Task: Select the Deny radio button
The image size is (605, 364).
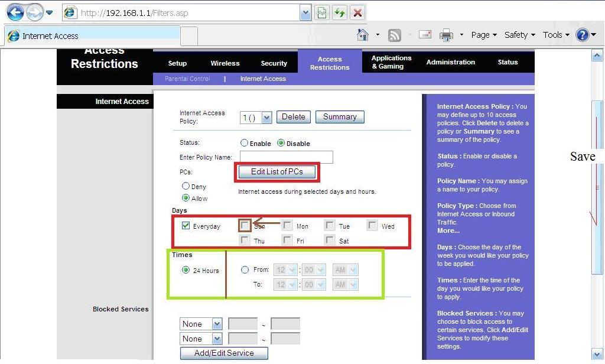Action: pyautogui.click(x=186, y=186)
